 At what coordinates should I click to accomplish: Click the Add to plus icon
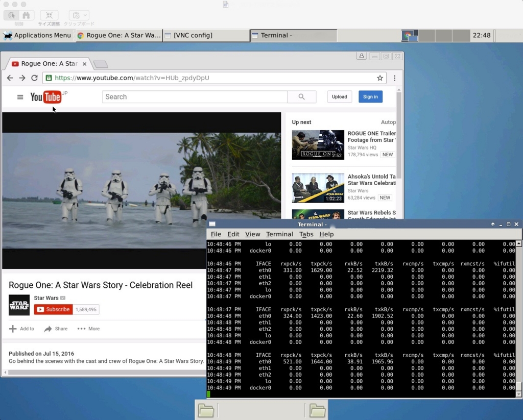tap(13, 329)
